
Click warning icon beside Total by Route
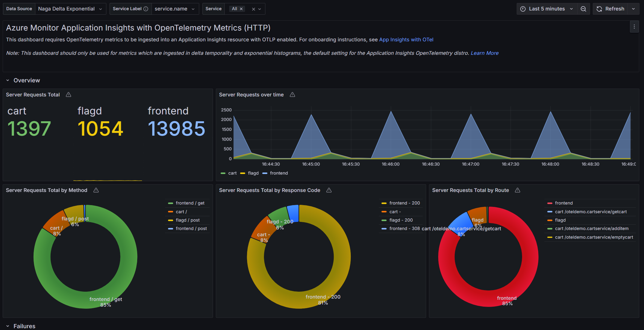(x=517, y=190)
